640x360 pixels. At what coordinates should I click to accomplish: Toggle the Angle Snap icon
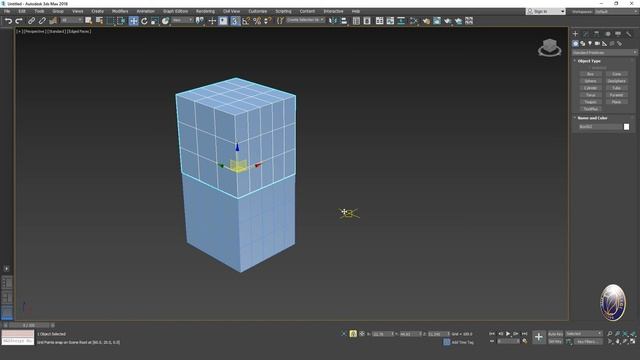click(x=246, y=21)
